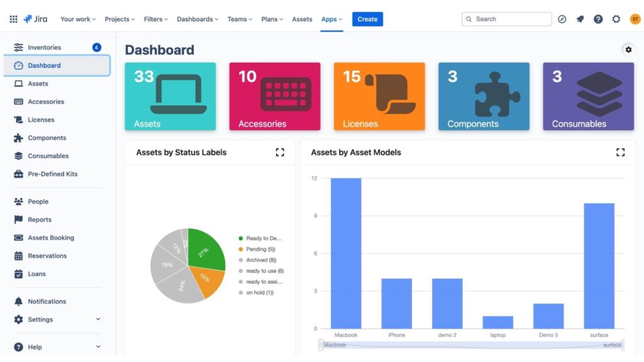Viewport: 644px width, 362px height.
Task: Expand the Settings sidebar section
Action: point(40,319)
